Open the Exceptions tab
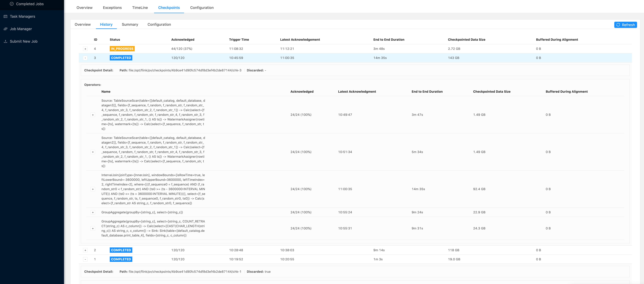Screen dimensions: 644x284 click(112, 8)
